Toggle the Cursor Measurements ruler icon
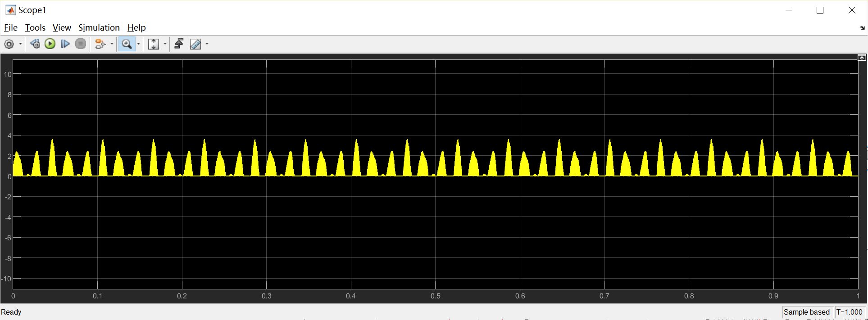Image resolution: width=868 pixels, height=320 pixels. [x=195, y=44]
